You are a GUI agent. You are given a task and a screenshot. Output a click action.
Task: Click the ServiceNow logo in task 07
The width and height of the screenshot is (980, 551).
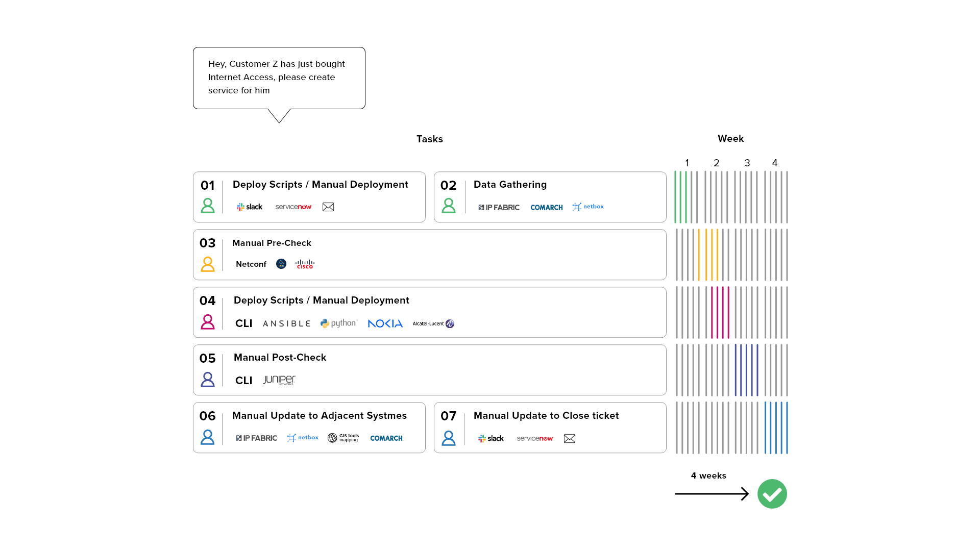535,438
